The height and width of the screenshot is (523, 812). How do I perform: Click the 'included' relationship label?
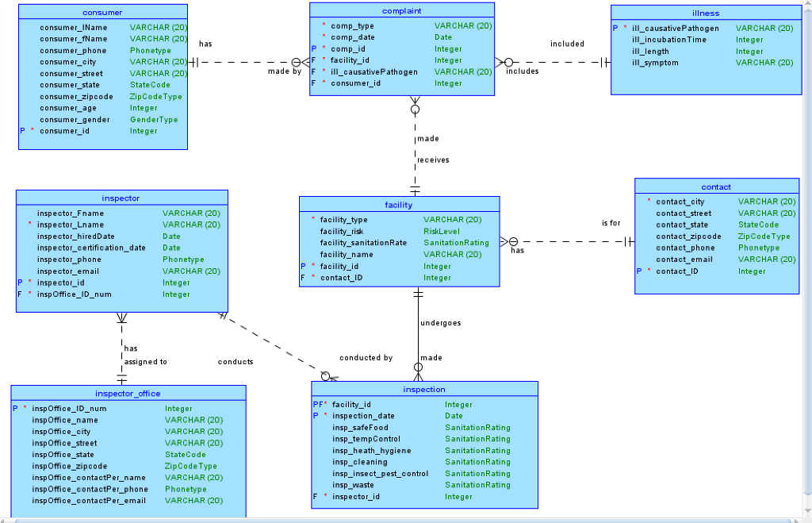coord(567,44)
